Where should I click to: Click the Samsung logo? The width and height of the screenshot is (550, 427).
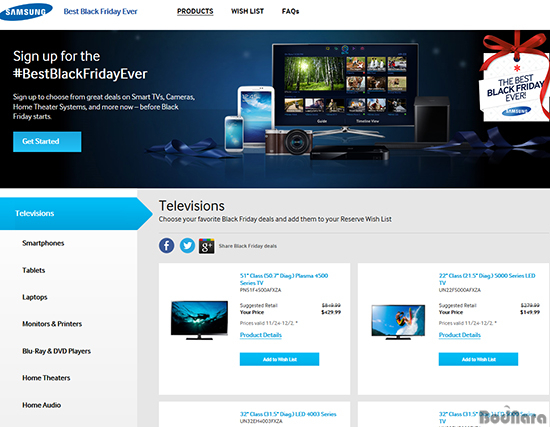click(26, 12)
